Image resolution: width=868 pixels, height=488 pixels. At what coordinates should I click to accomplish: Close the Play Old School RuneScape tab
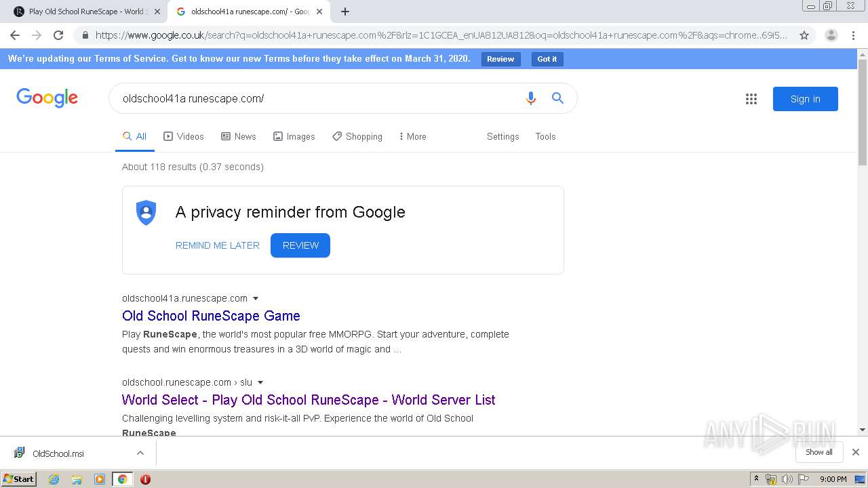[157, 12]
